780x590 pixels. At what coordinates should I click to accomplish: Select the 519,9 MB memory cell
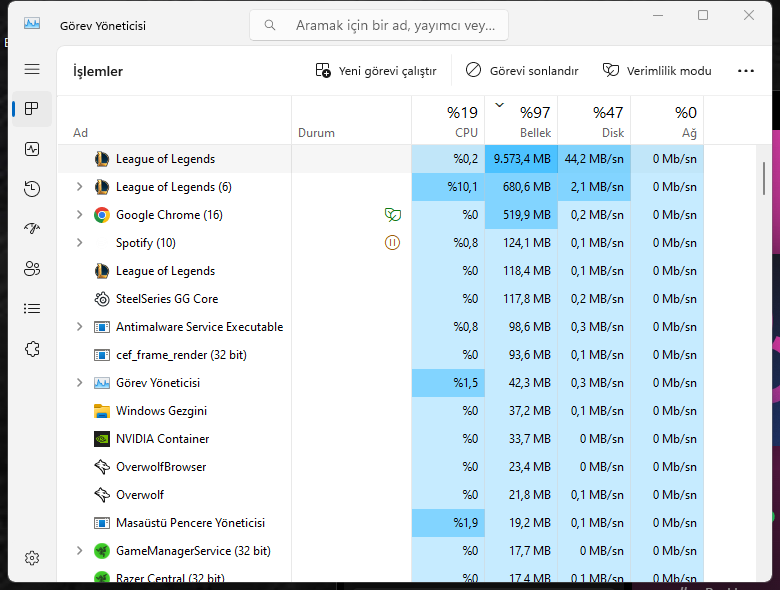click(521, 215)
